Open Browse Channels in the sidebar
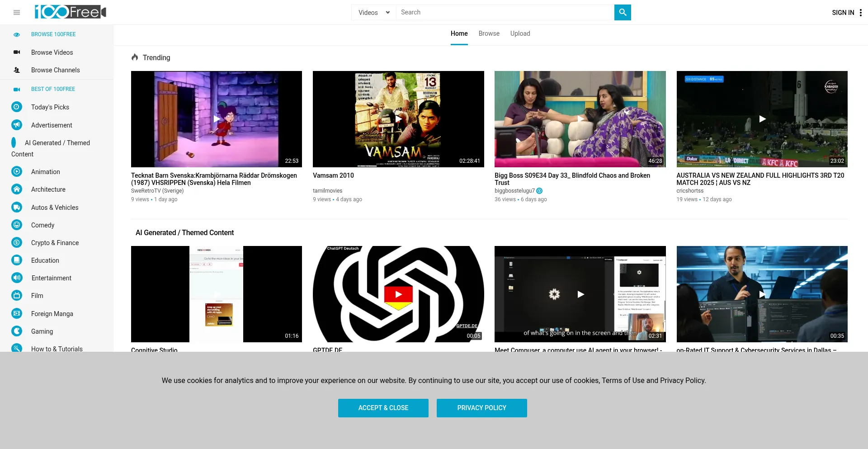This screenshot has height=449, width=868. point(57,70)
